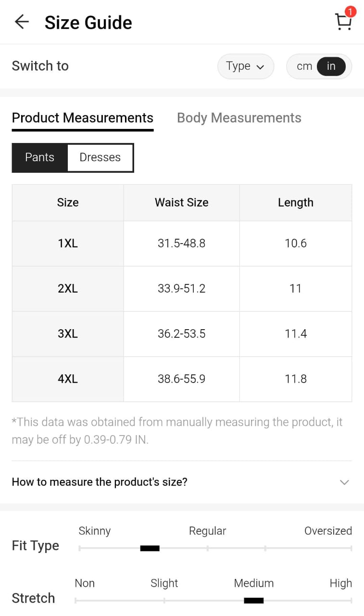The image size is (364, 616).
Task: Click chevron beside measuring instructions
Action: [x=344, y=482]
